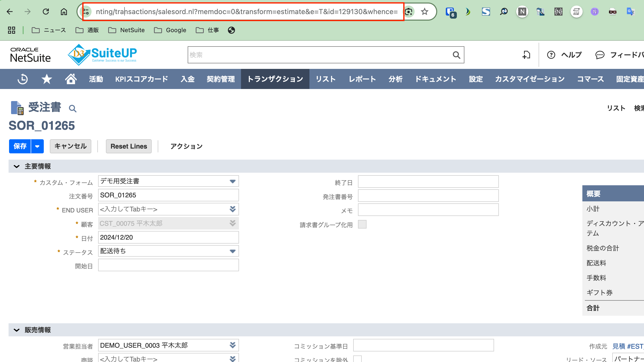Collapse the 主要情報 section

pos(17,166)
